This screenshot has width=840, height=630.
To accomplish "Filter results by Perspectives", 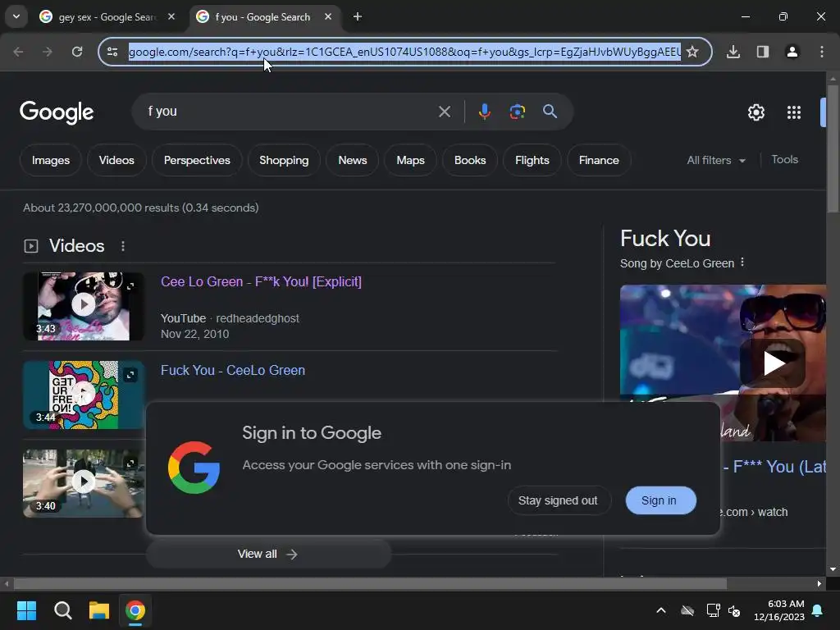I will coord(197,160).
